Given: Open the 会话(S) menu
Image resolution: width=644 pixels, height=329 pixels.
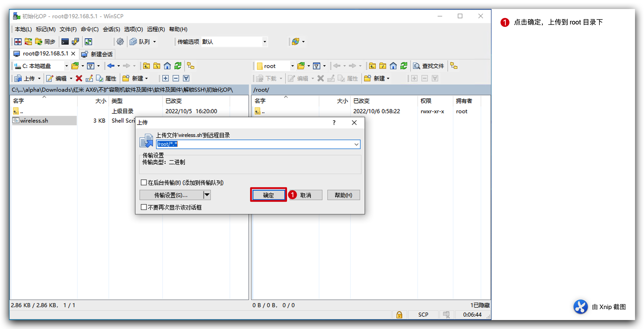Looking at the screenshot, I should (x=111, y=29).
